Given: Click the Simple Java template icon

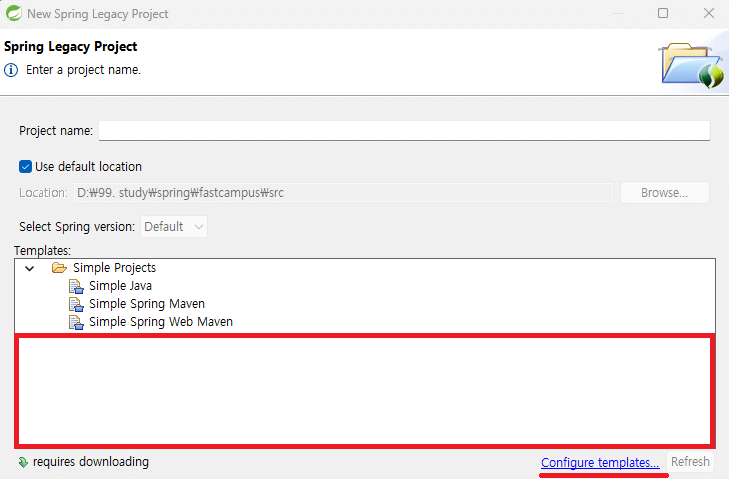Looking at the screenshot, I should [76, 286].
